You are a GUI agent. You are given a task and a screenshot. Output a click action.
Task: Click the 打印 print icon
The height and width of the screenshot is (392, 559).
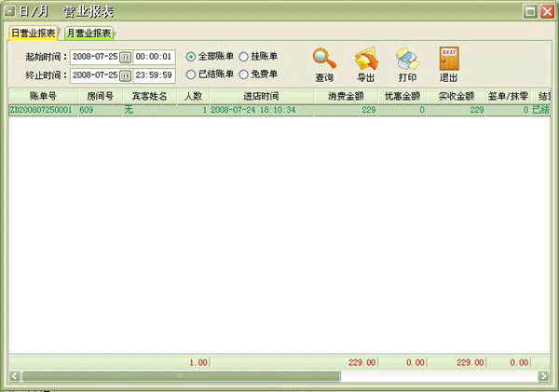coord(407,60)
